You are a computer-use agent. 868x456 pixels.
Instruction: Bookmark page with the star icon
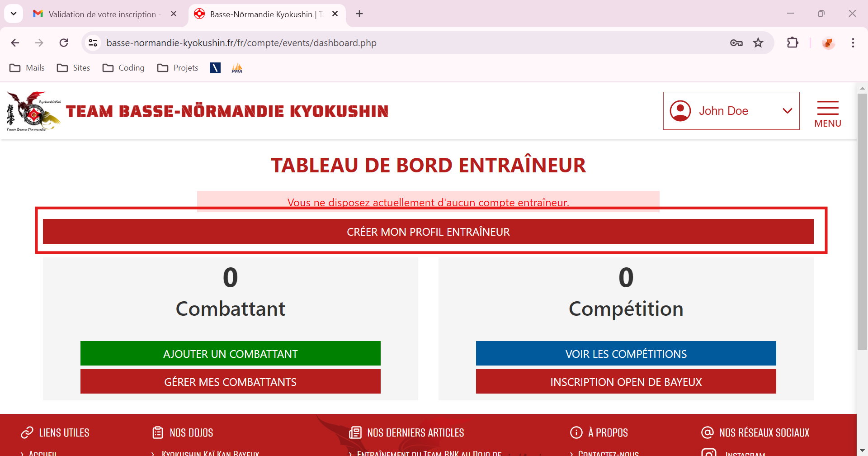[758, 43]
